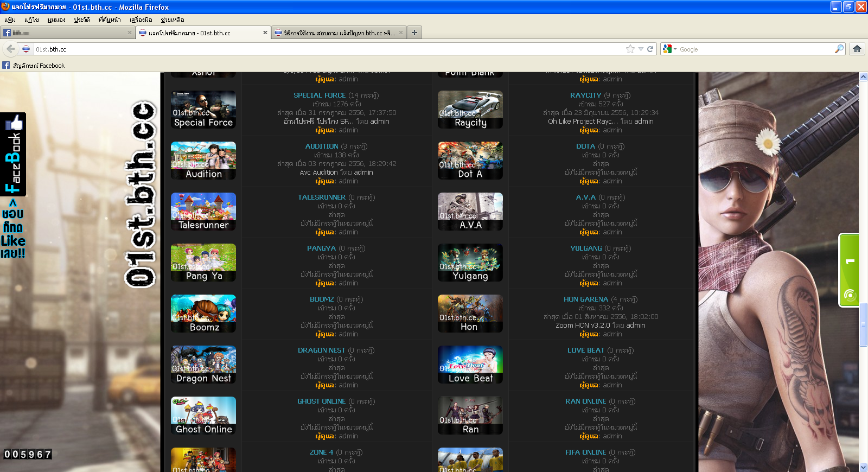Bookmark this page with the star icon
Screen dimensions: 868x472
pos(630,49)
